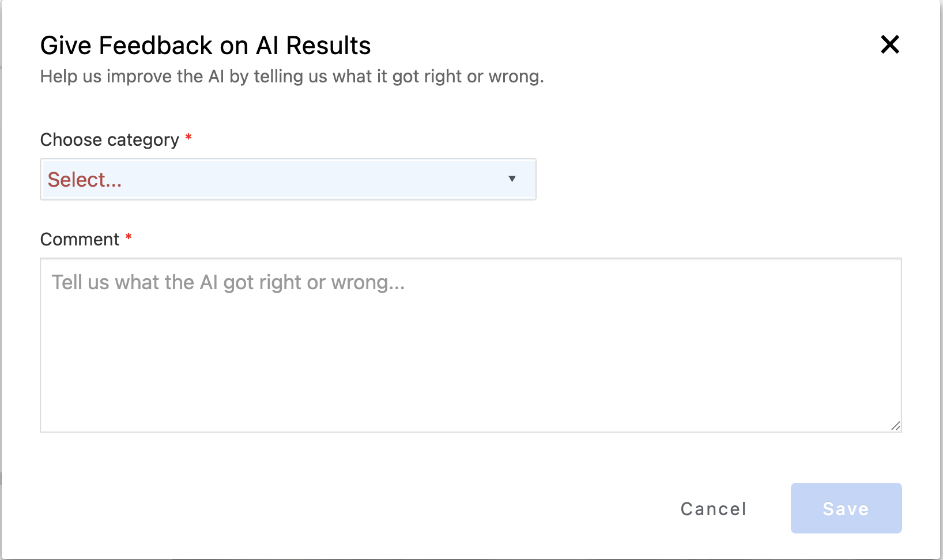Viewport: 943px width, 560px height.
Task: Click the comment box resize handle
Action: (x=895, y=426)
